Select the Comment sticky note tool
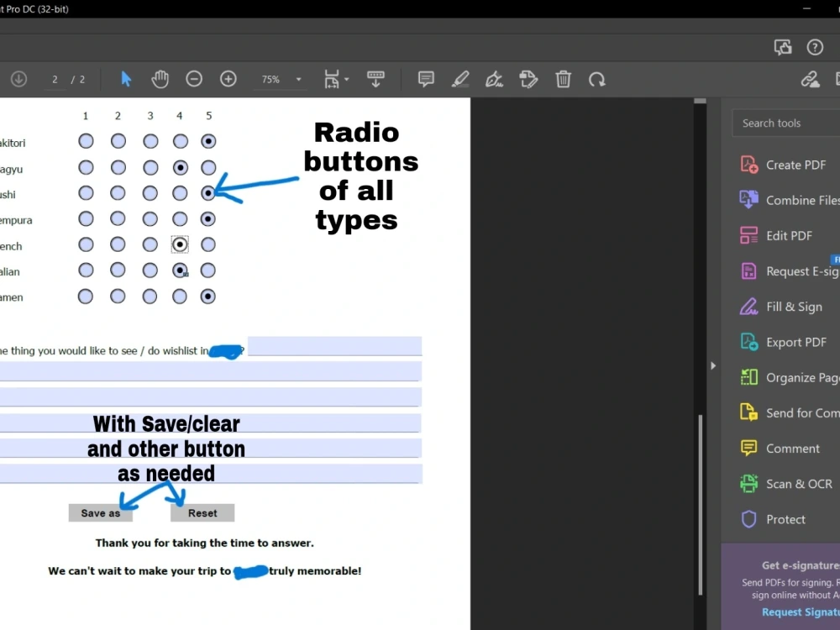 426,79
